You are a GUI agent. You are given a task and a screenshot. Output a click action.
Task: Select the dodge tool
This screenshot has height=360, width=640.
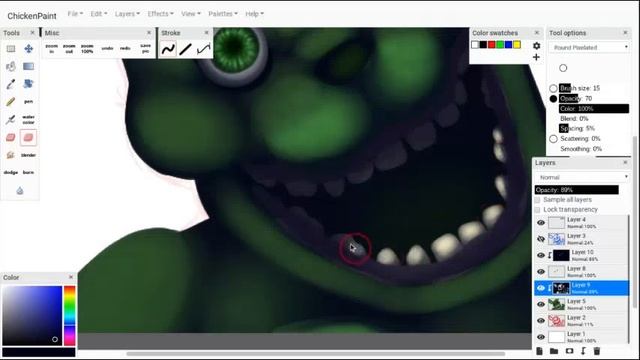coord(11,173)
